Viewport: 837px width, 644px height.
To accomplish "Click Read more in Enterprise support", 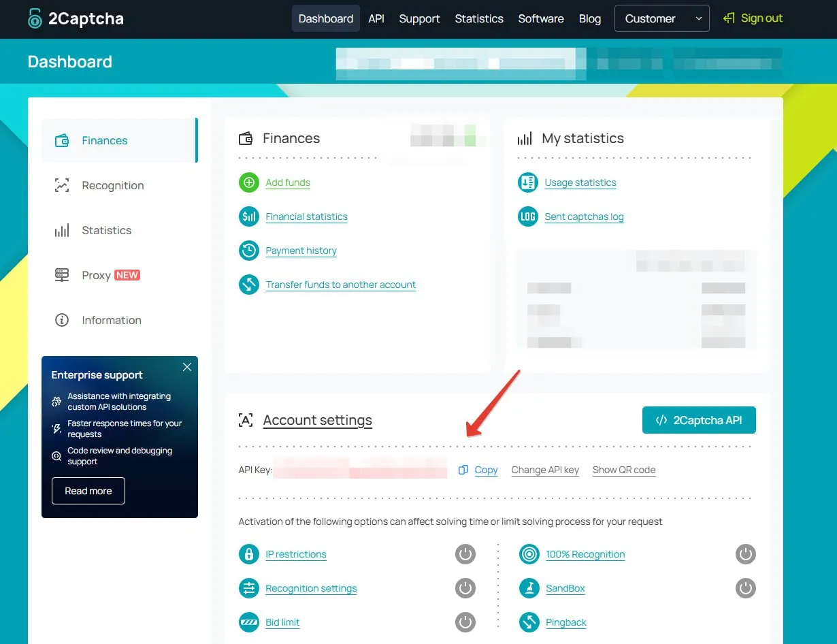I will click(88, 491).
